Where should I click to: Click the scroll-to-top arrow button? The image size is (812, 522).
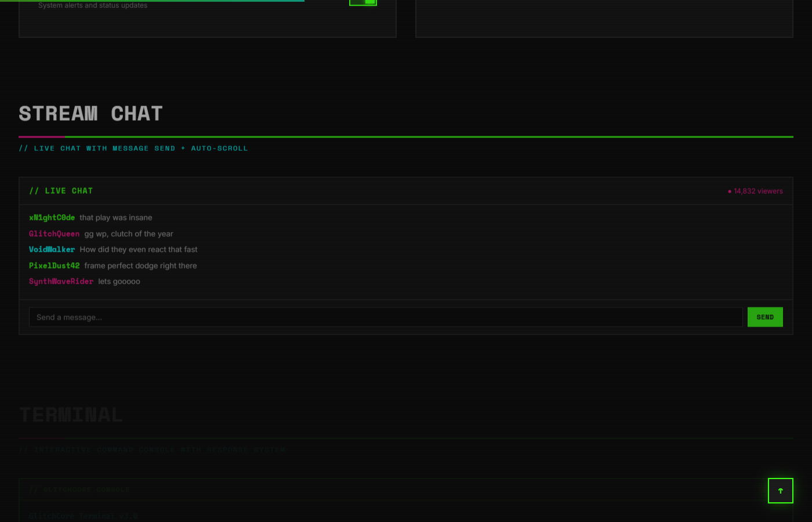click(780, 491)
